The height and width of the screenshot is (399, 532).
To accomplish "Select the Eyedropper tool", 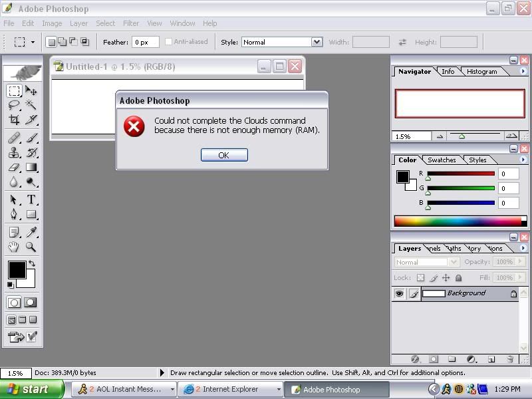I will click(x=31, y=232).
